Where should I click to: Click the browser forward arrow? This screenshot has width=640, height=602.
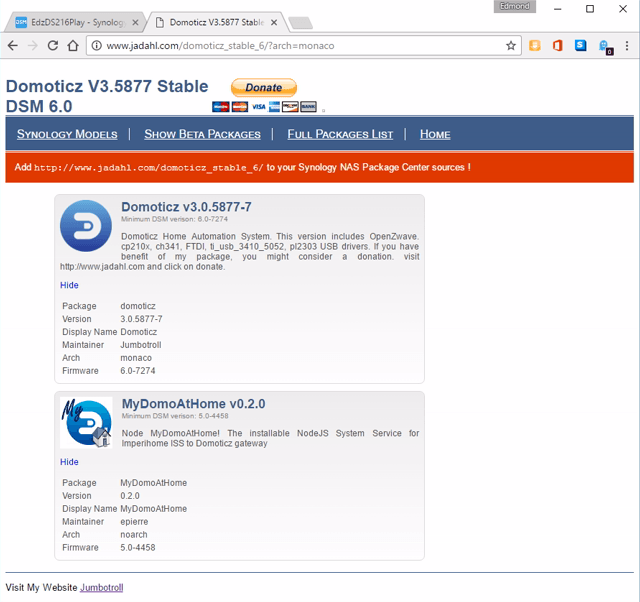coord(33,45)
